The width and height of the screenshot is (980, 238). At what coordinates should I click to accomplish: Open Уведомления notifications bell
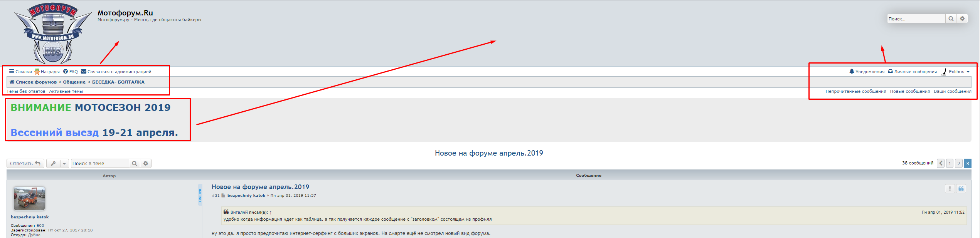[x=867, y=72]
